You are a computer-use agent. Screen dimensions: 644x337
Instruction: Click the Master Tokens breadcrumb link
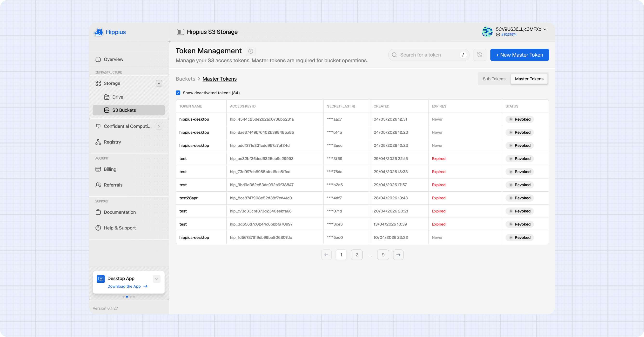click(220, 79)
